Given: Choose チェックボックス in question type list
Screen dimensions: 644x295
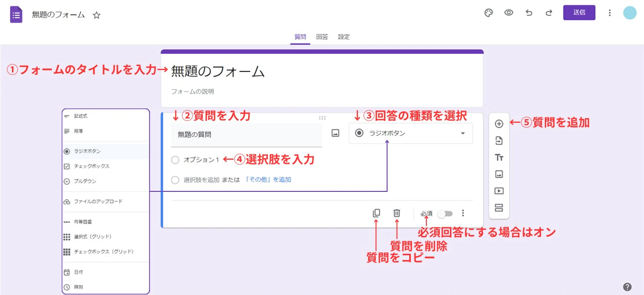Looking at the screenshot, I should click(x=92, y=166).
